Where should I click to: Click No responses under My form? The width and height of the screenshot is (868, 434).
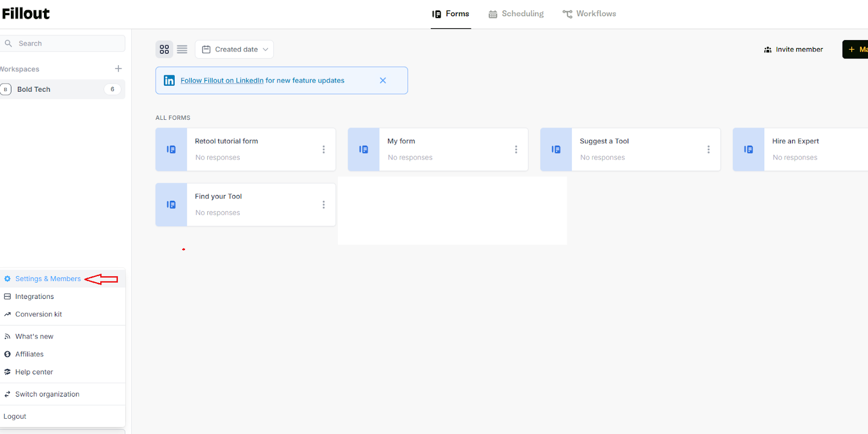410,158
